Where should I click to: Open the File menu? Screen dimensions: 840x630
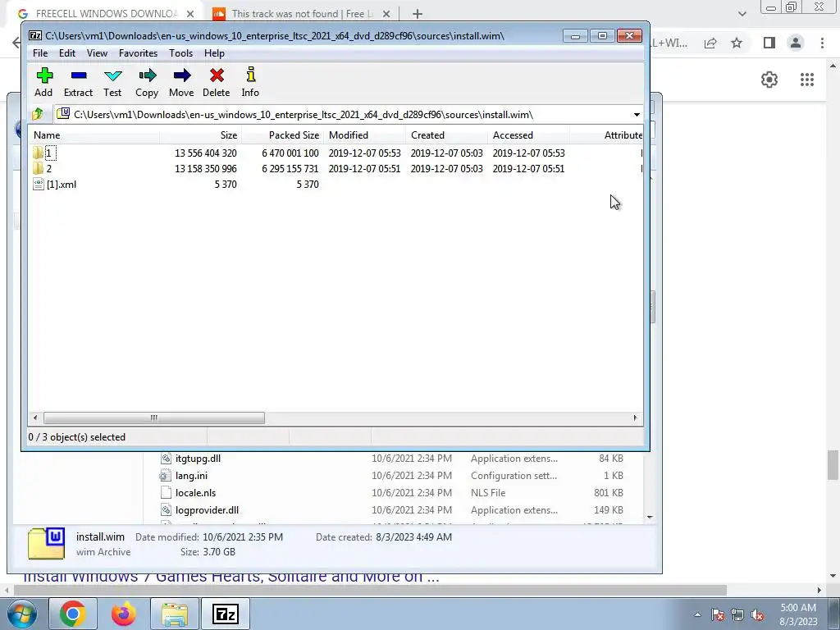tap(40, 53)
